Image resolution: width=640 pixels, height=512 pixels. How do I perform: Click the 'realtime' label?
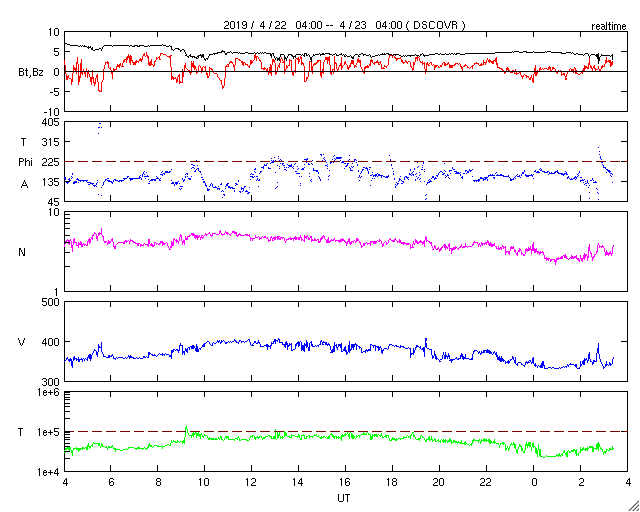tap(609, 27)
